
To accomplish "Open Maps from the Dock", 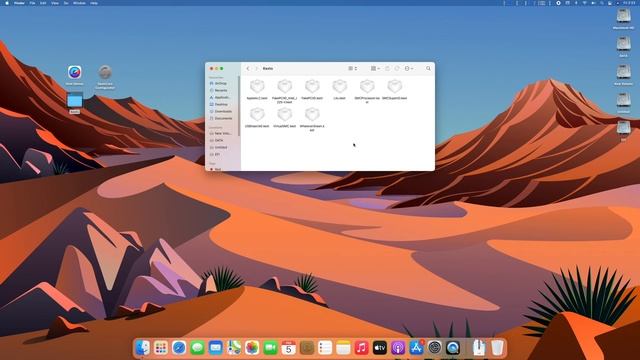I will 234,348.
